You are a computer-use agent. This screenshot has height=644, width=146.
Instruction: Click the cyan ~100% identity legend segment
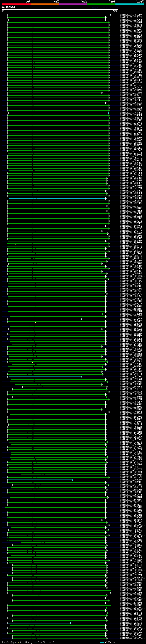(x=130, y=4)
